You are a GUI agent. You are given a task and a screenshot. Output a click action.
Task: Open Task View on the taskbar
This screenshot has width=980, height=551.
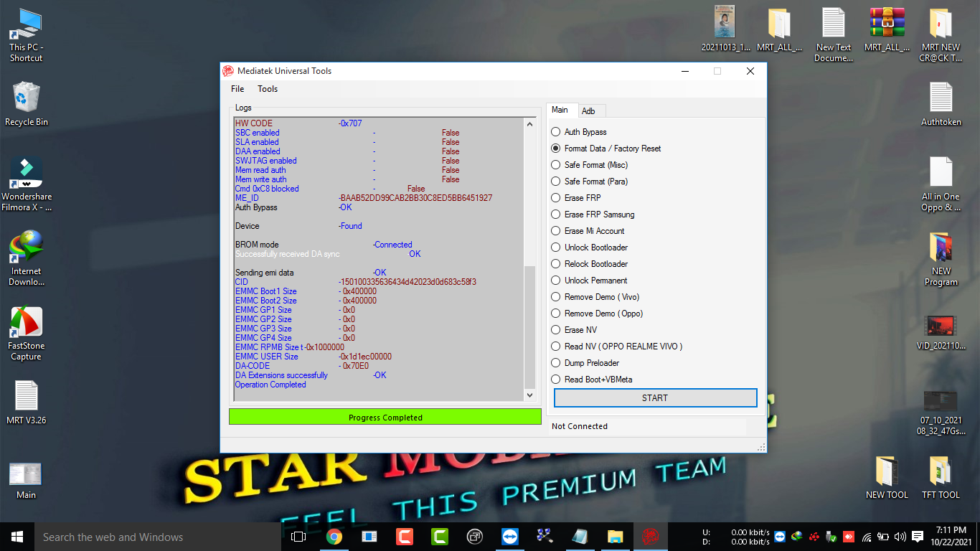(x=298, y=537)
